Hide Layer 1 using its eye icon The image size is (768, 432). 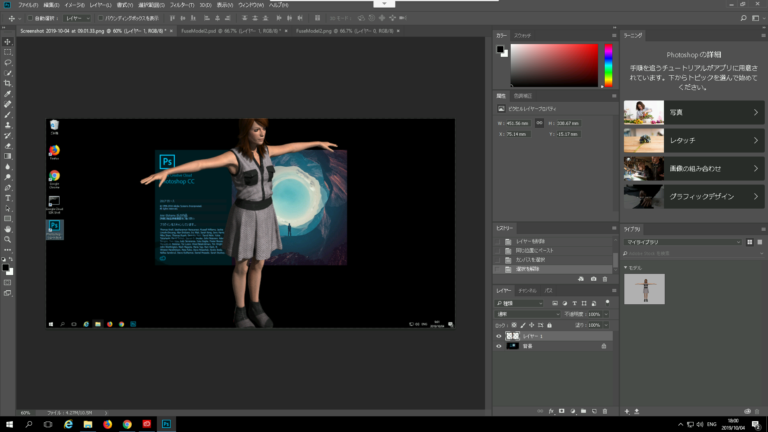pyautogui.click(x=499, y=336)
